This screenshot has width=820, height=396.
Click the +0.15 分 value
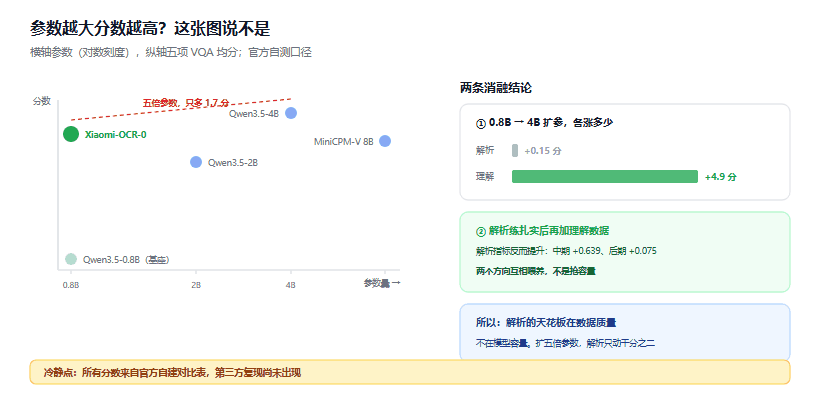coord(543,151)
